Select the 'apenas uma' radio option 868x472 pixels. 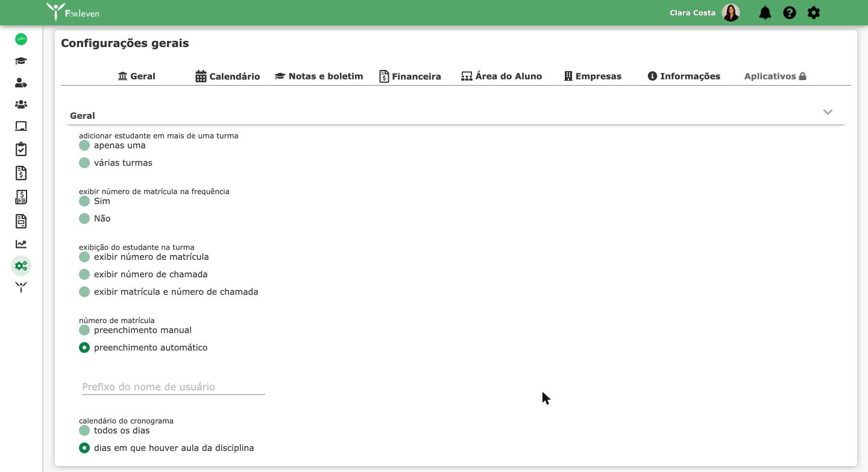(x=84, y=145)
